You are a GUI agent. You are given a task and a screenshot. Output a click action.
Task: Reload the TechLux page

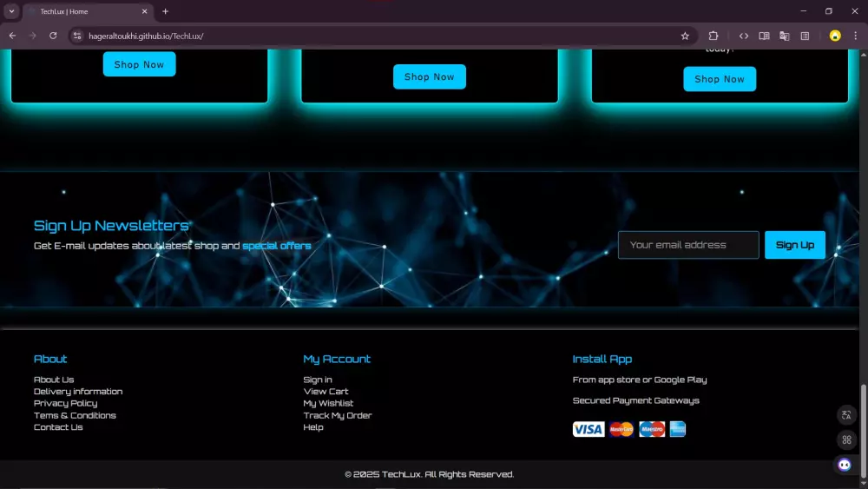coord(53,36)
